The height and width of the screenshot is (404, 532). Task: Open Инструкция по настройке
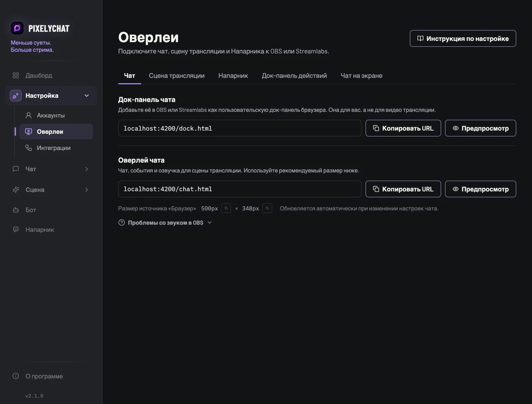[463, 39]
